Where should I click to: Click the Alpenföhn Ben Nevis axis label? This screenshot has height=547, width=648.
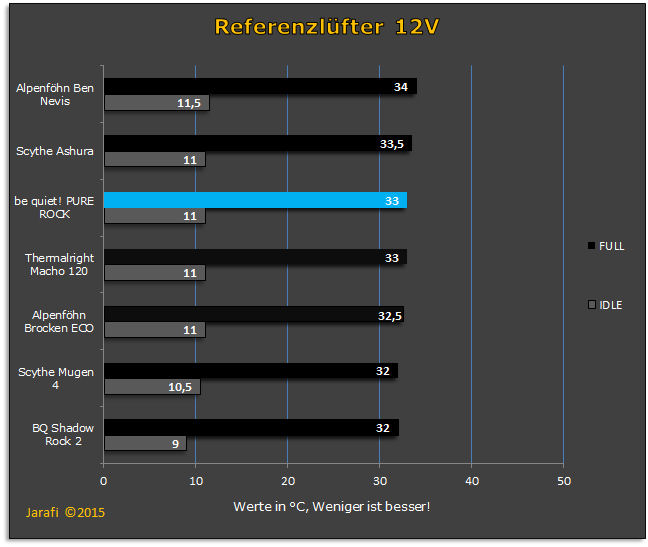(x=55, y=95)
